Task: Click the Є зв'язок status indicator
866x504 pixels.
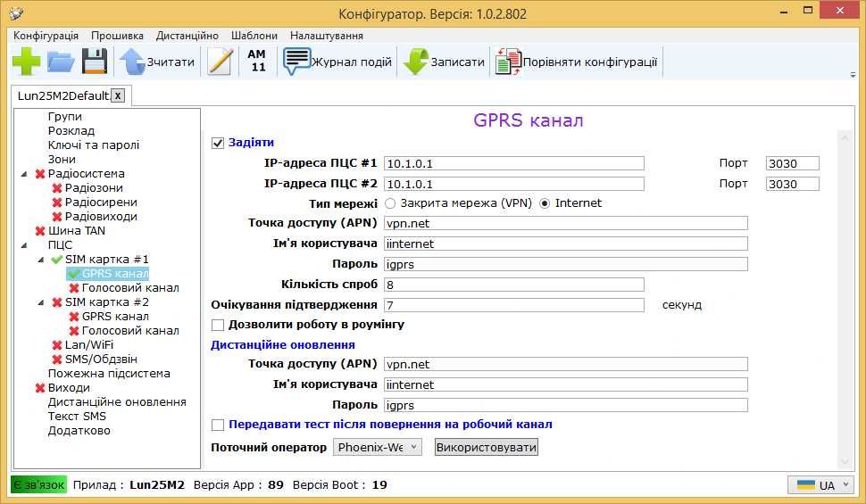Action: pyautogui.click(x=38, y=485)
